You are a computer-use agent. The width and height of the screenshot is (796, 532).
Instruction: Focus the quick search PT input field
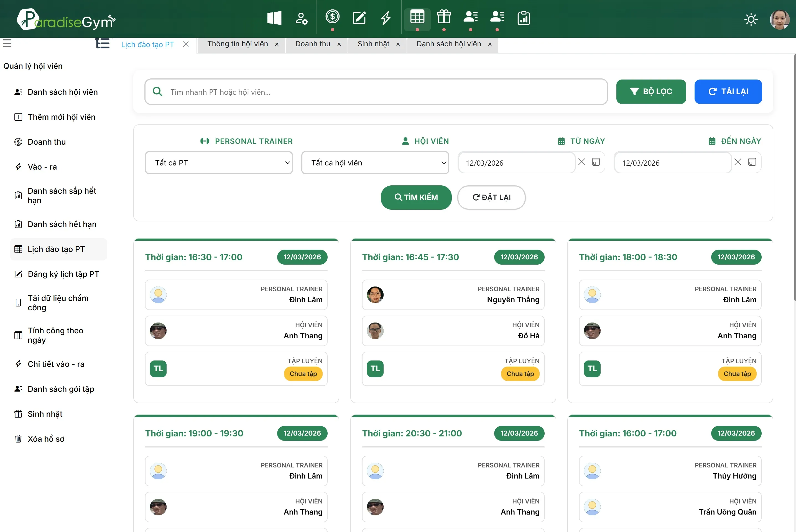click(376, 92)
